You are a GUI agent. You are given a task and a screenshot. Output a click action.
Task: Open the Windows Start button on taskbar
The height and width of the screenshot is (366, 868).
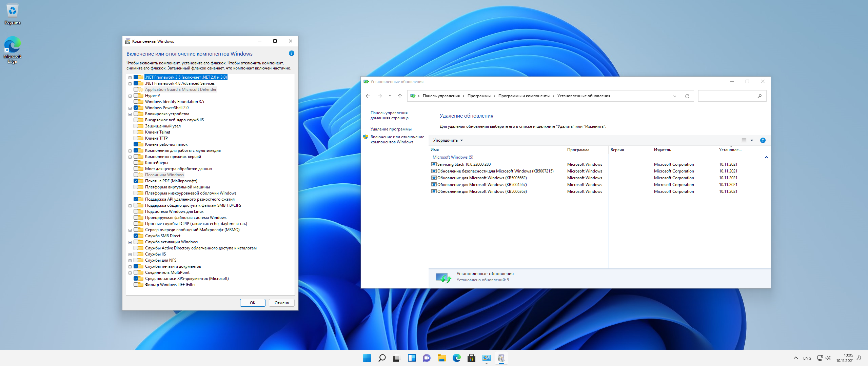coord(367,358)
